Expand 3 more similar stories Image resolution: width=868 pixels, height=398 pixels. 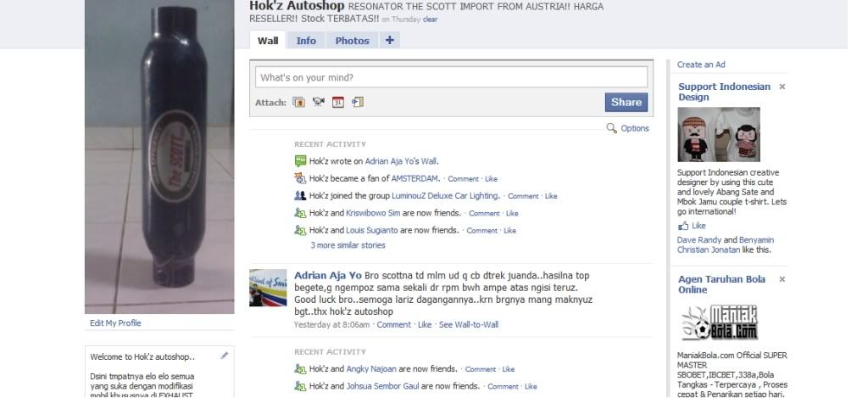click(348, 245)
